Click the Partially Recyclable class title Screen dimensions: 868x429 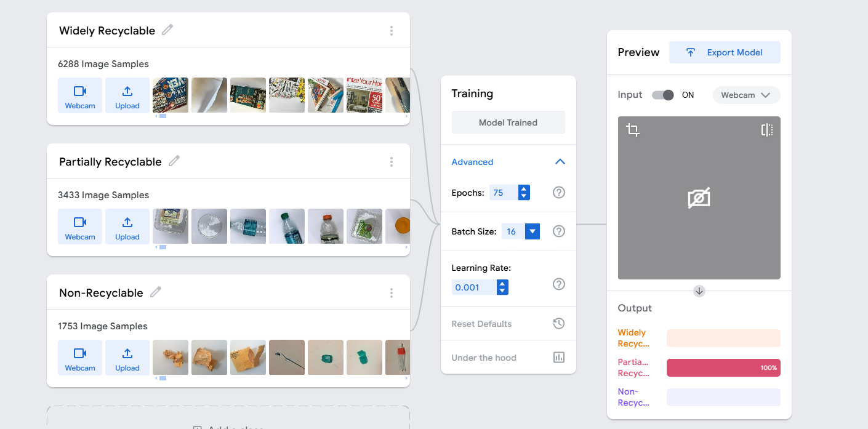(110, 162)
